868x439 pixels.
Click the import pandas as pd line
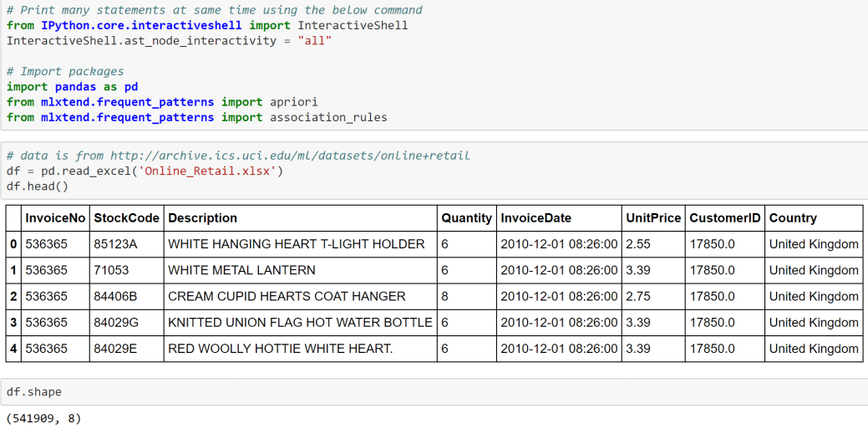click(72, 87)
